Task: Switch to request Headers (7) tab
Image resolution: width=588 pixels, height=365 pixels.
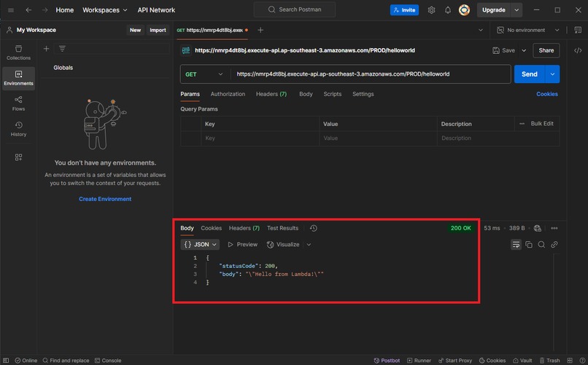Action: [271, 94]
